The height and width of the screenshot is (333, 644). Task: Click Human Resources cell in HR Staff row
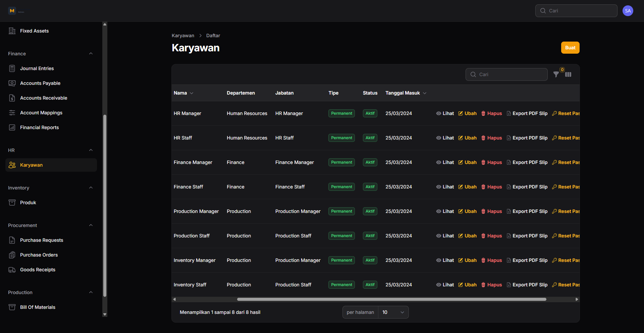(247, 138)
